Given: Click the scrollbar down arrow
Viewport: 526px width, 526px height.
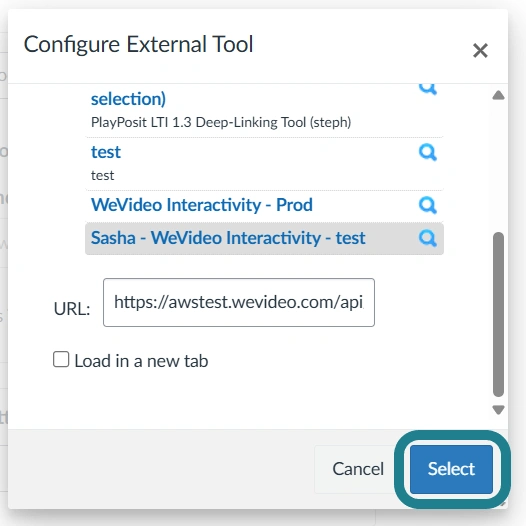Looking at the screenshot, I should pyautogui.click(x=498, y=410).
